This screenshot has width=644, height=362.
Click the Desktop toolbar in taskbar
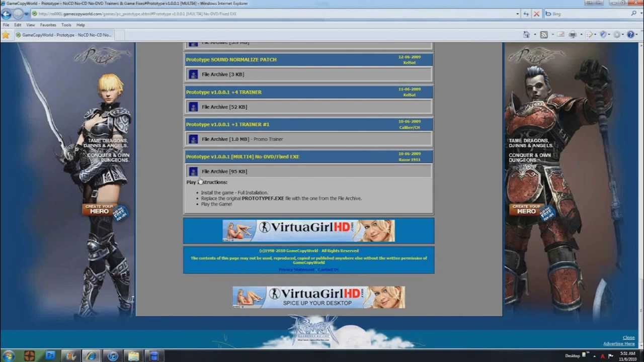[x=573, y=356]
